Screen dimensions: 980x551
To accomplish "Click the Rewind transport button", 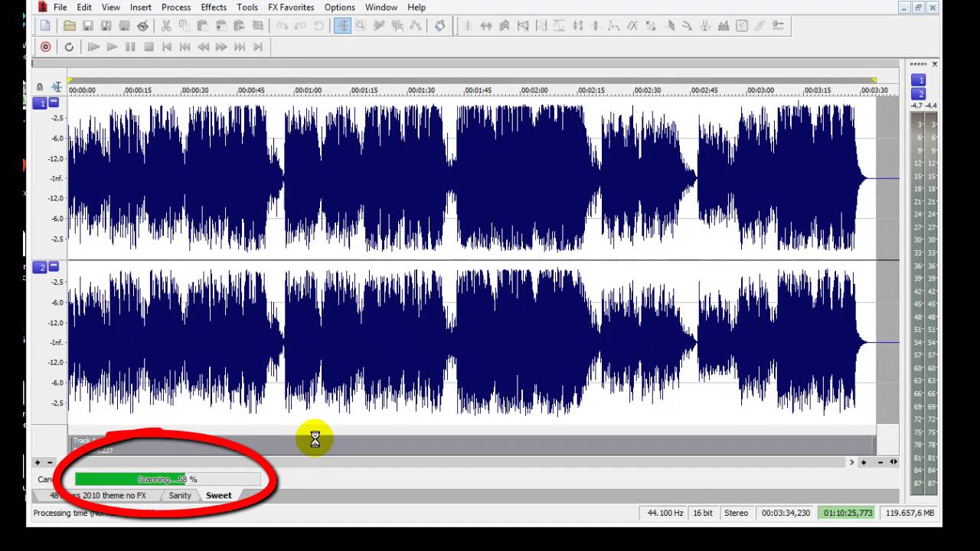I will pyautogui.click(x=203, y=47).
